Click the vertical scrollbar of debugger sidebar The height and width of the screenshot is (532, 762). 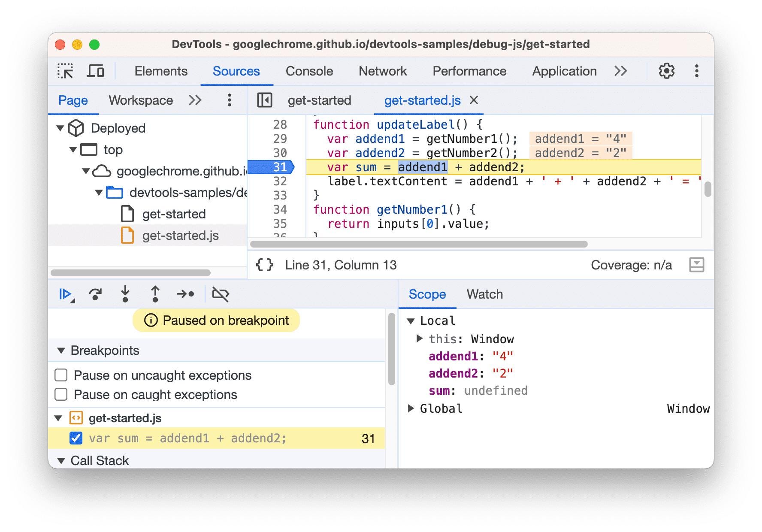391,349
